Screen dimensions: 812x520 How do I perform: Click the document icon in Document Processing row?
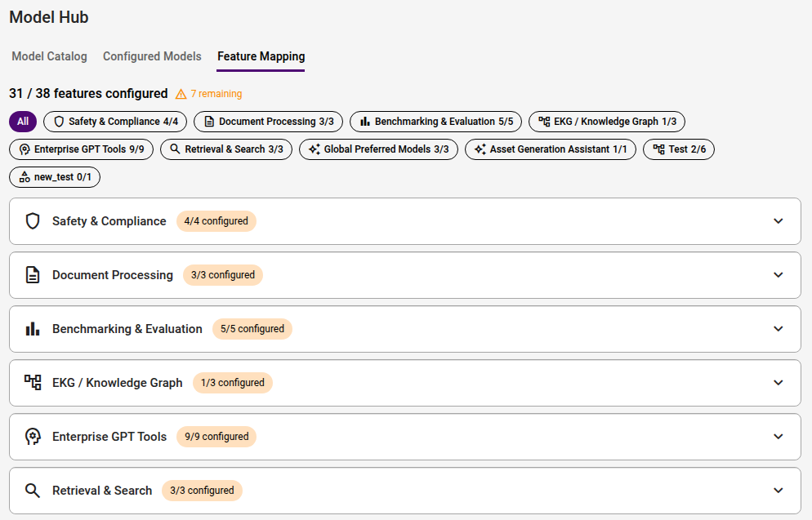[33, 275]
